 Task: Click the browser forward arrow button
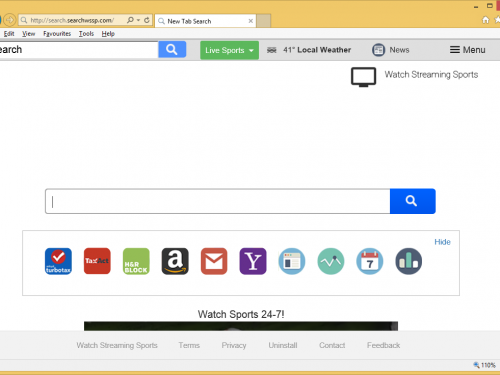(10, 20)
